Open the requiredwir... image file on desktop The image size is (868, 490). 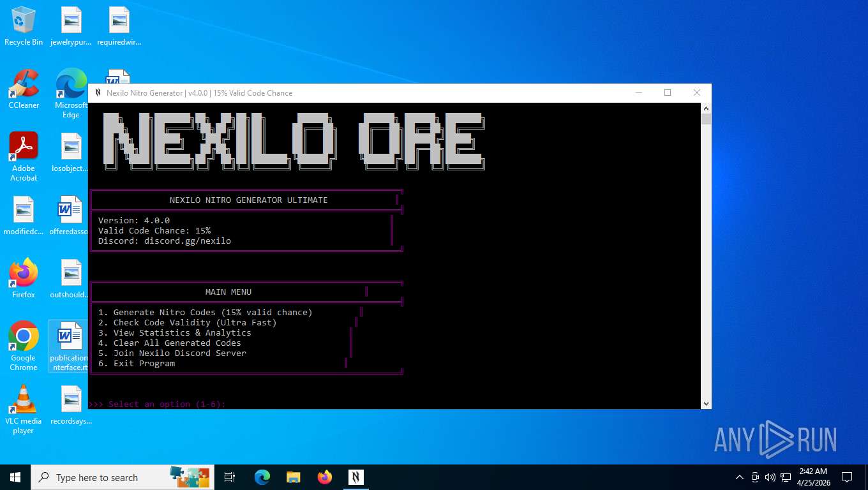(x=119, y=27)
